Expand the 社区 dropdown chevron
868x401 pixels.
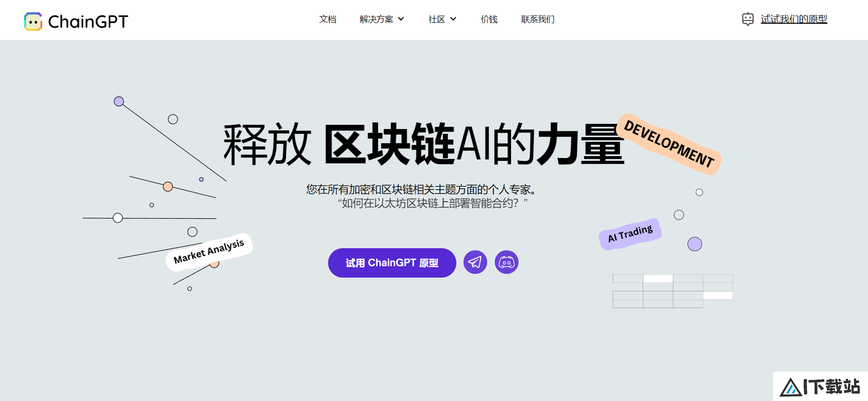click(x=453, y=19)
